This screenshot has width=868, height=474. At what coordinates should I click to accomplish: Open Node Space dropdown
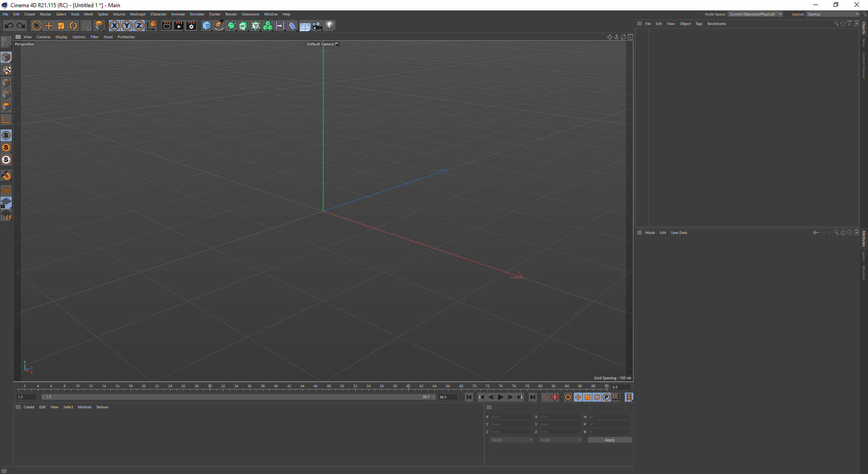point(755,14)
